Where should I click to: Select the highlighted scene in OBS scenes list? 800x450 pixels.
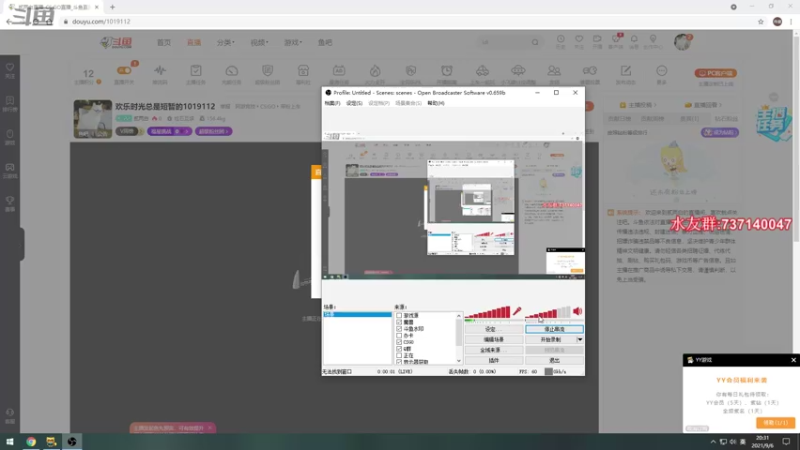click(357, 314)
